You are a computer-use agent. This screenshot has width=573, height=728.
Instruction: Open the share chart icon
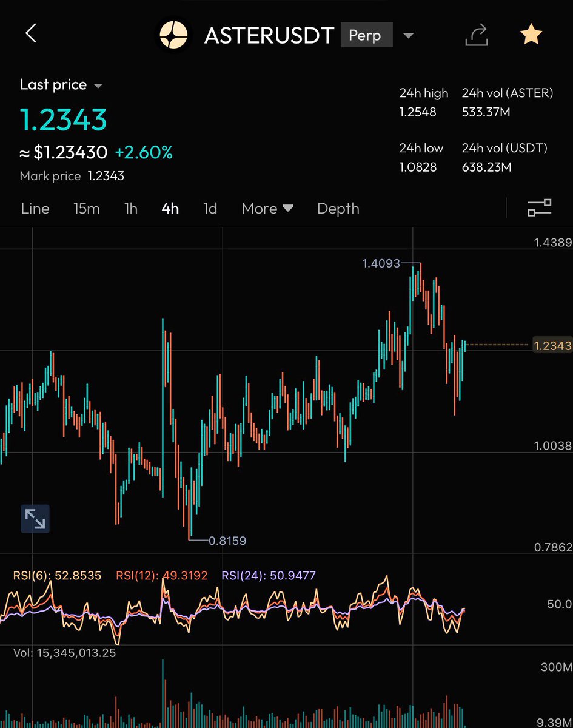point(477,35)
